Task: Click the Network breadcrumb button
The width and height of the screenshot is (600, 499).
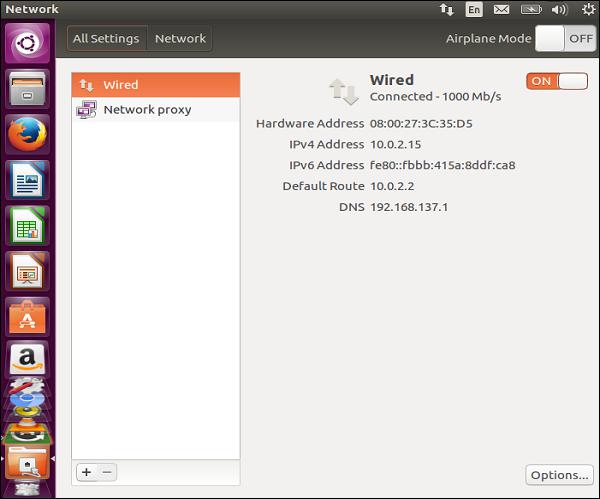Action: [180, 38]
